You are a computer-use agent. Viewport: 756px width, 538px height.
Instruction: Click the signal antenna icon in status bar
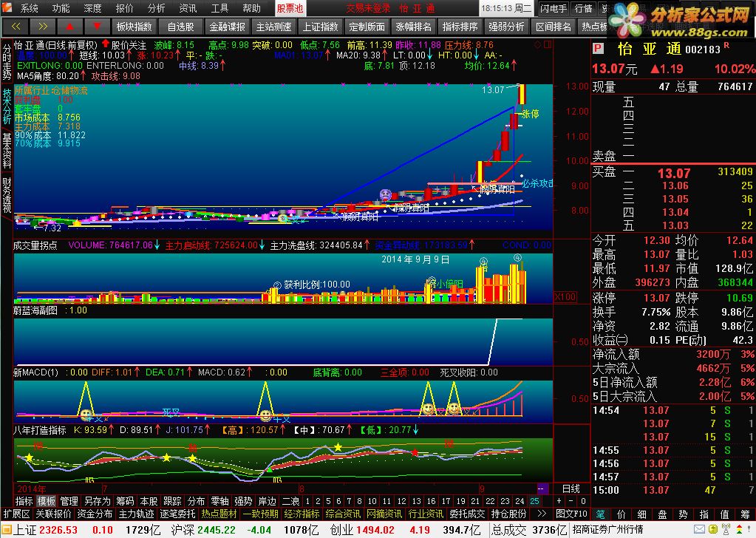(x=726, y=530)
